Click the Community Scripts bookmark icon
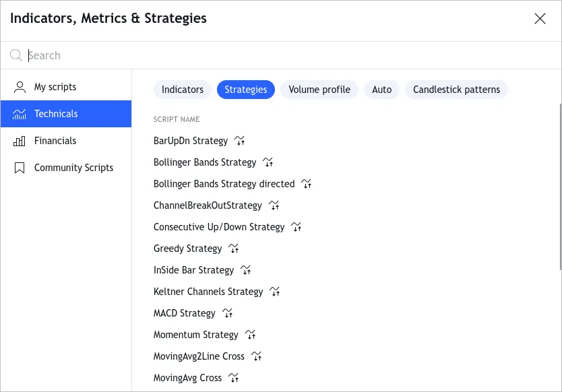This screenshot has width=562, height=392. [x=19, y=167]
